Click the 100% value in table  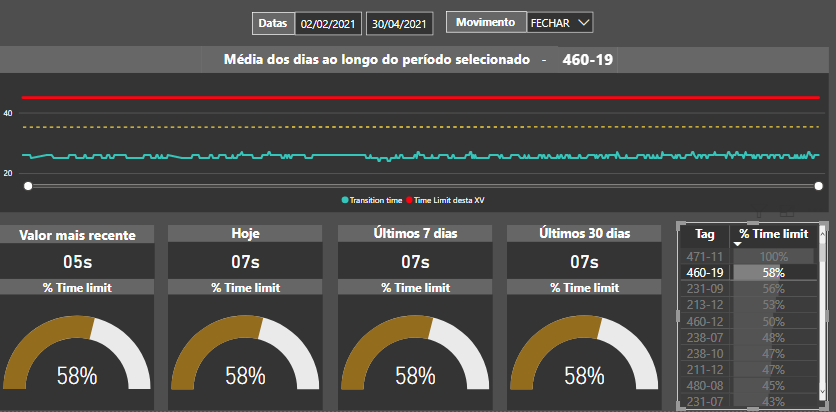click(774, 256)
